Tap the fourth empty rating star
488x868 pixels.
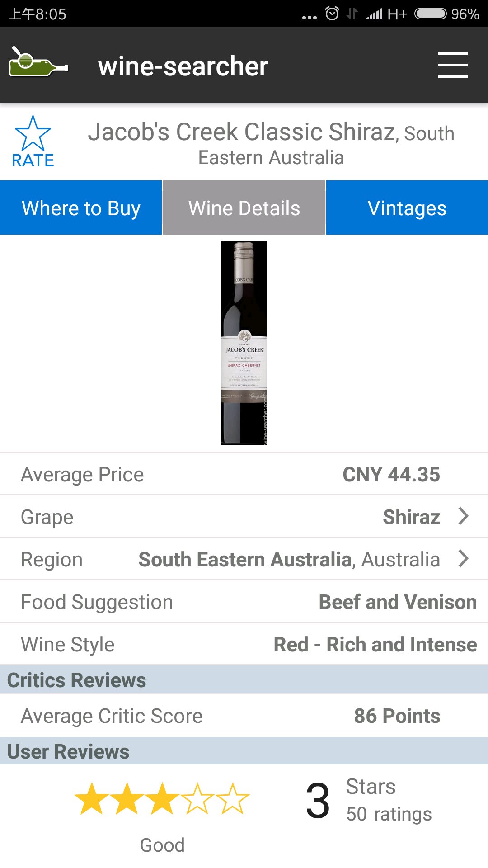coord(197,799)
